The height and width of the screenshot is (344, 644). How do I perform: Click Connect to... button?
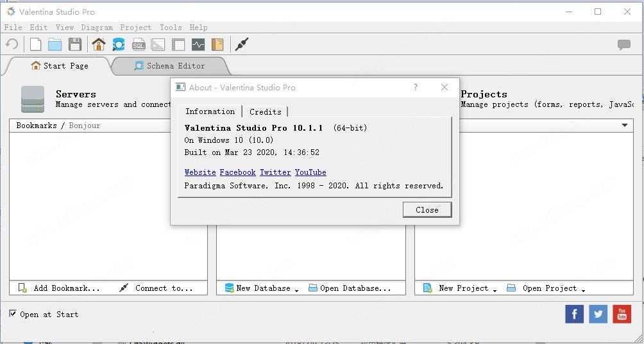coord(156,288)
